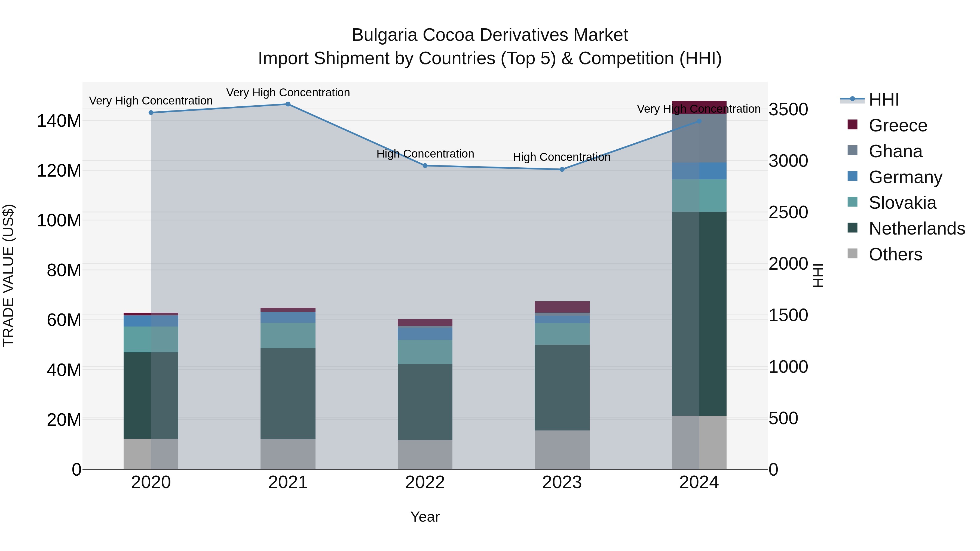Click the Greece maroon color swatch
Image resolution: width=980 pixels, height=551 pixels.
coord(853,124)
